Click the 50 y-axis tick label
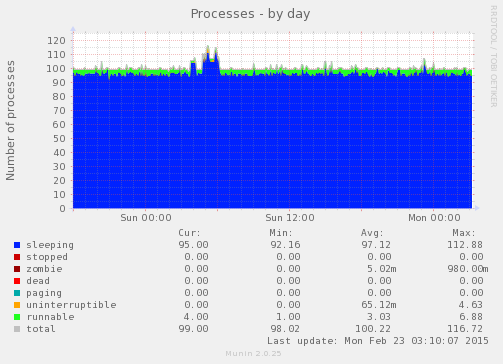503x364 pixels. pyautogui.click(x=59, y=139)
